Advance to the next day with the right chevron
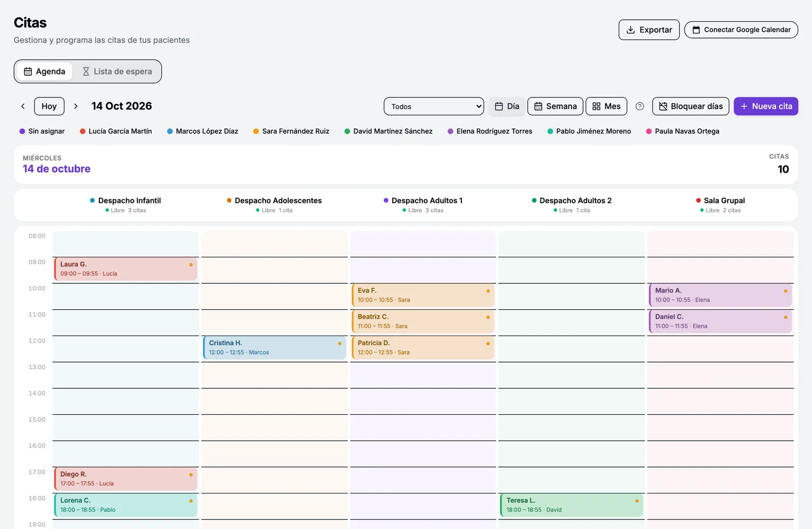Image resolution: width=812 pixels, height=529 pixels. (x=76, y=106)
